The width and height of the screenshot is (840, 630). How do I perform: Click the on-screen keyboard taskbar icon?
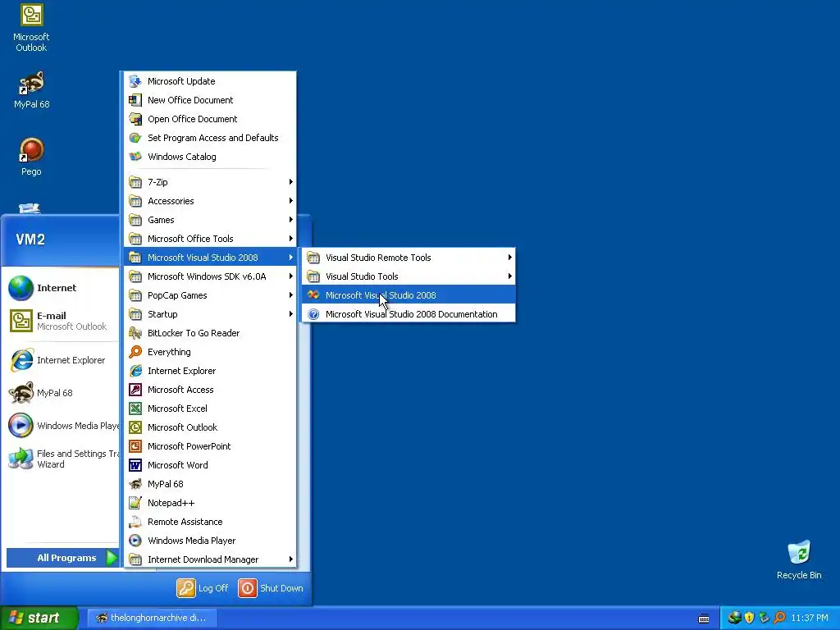(704, 619)
